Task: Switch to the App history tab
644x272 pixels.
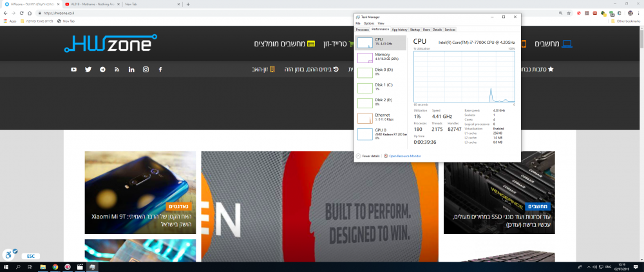Action: [x=400, y=30]
